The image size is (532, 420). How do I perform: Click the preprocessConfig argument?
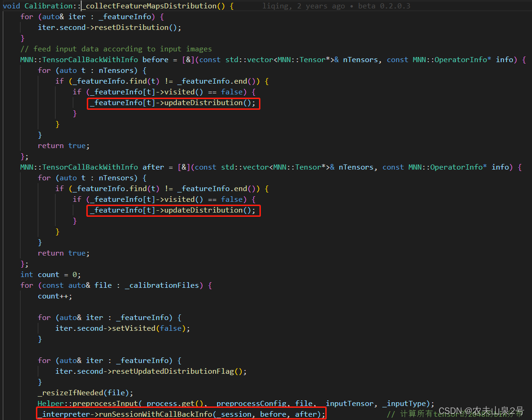tap(251, 403)
